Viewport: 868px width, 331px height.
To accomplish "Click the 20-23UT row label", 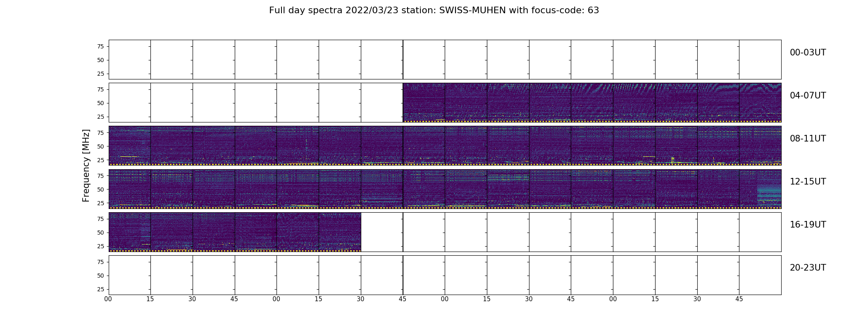I will coord(808,268).
